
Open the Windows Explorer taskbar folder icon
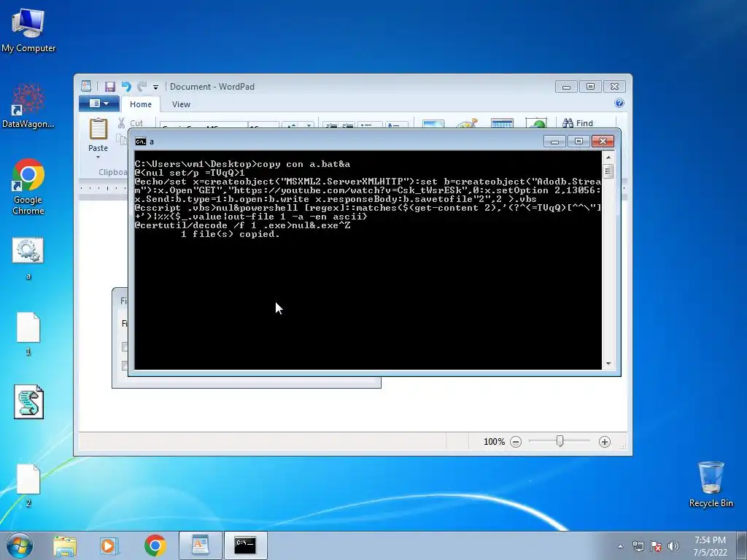(65, 545)
